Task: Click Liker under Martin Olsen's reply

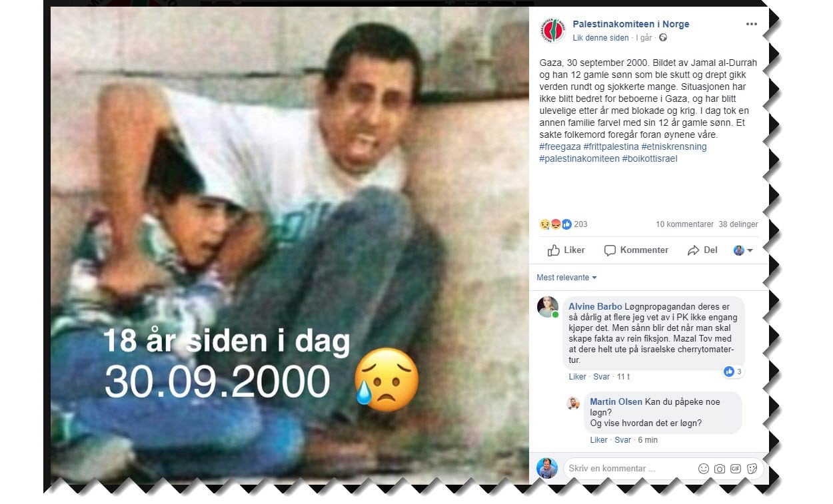Action: coord(598,440)
